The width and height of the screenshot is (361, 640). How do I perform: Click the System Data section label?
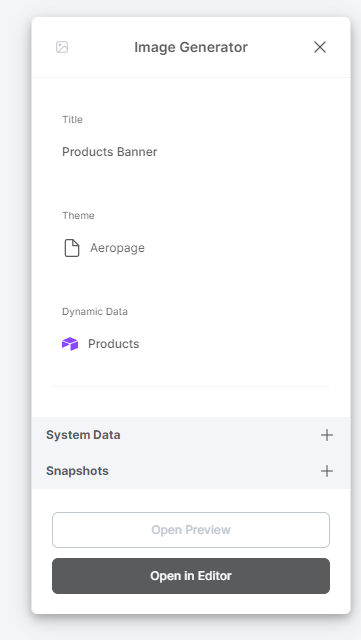coord(83,435)
